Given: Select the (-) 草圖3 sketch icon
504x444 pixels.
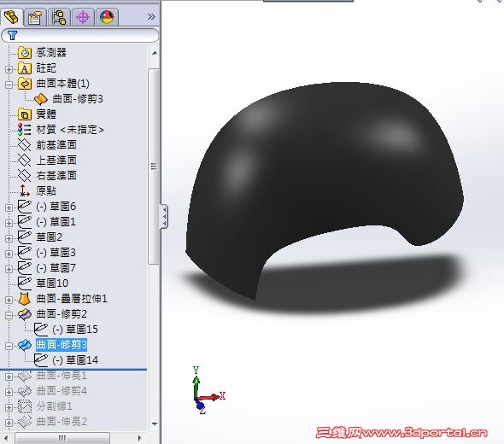Looking at the screenshot, I should tap(25, 253).
